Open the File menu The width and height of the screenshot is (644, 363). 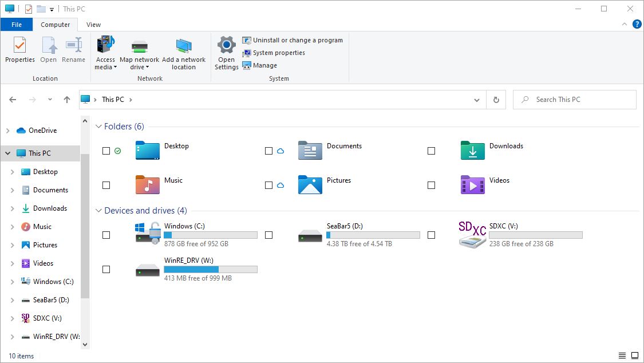tap(17, 25)
